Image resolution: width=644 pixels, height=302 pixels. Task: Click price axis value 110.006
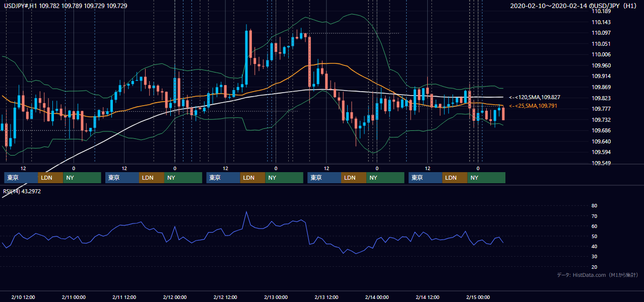pyautogui.click(x=602, y=54)
